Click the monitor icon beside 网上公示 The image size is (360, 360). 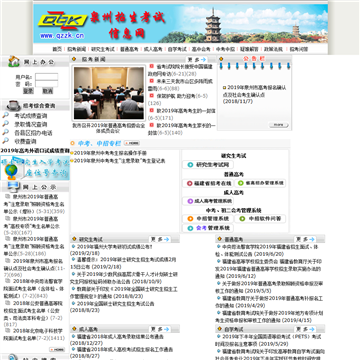pos(14,187)
